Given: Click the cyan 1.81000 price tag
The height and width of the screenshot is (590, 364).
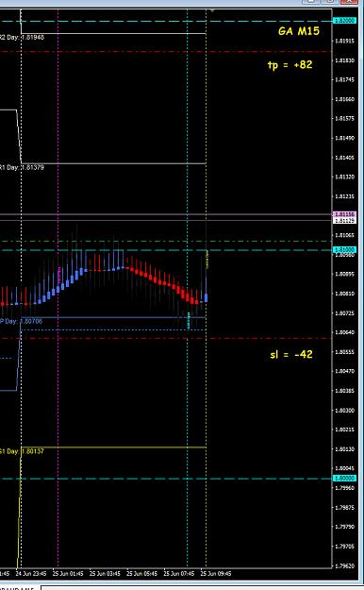Looking at the screenshot, I should [x=344, y=250].
